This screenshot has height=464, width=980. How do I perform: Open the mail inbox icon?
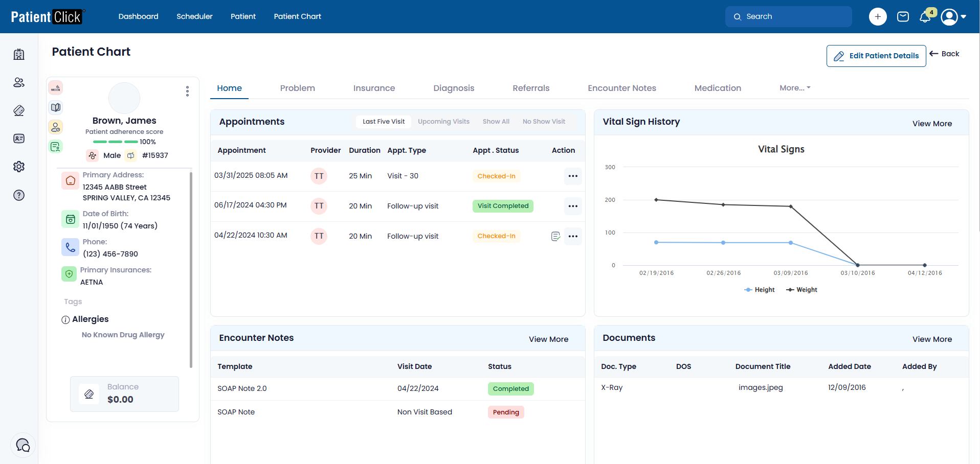(x=903, y=17)
